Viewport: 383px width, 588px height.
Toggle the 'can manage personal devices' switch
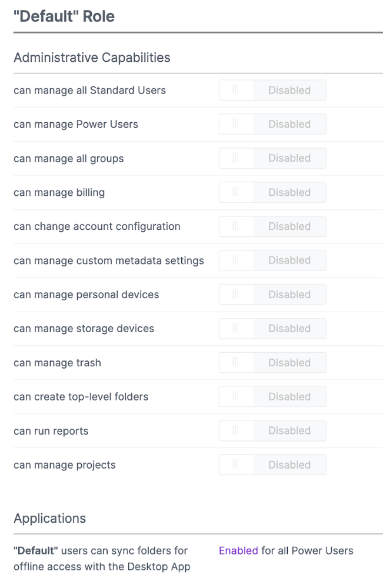click(x=272, y=295)
